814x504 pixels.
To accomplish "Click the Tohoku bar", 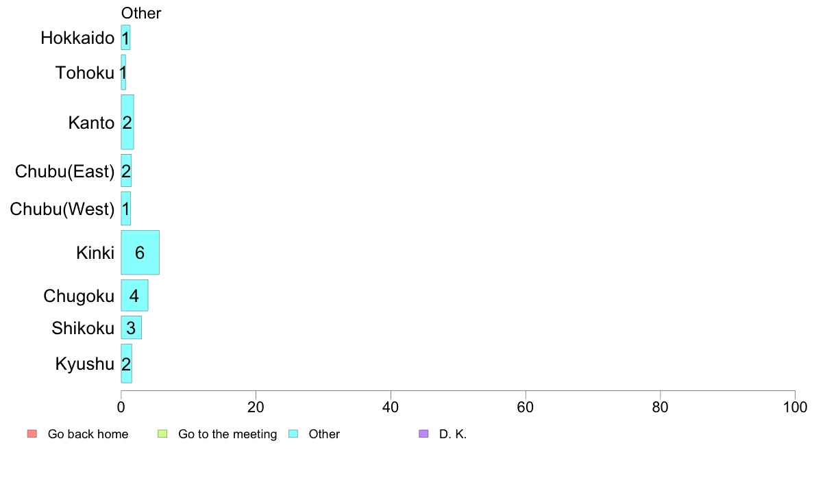I will point(123,72).
